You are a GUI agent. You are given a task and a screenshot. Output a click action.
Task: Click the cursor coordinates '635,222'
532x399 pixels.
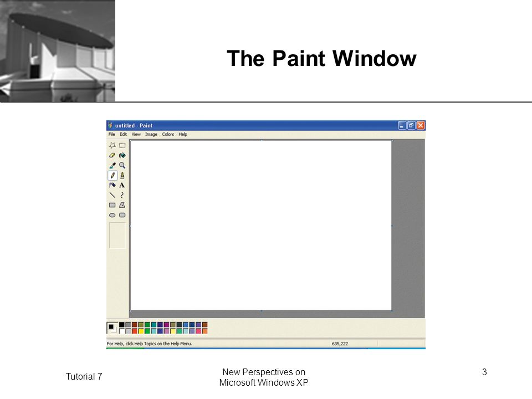click(340, 344)
